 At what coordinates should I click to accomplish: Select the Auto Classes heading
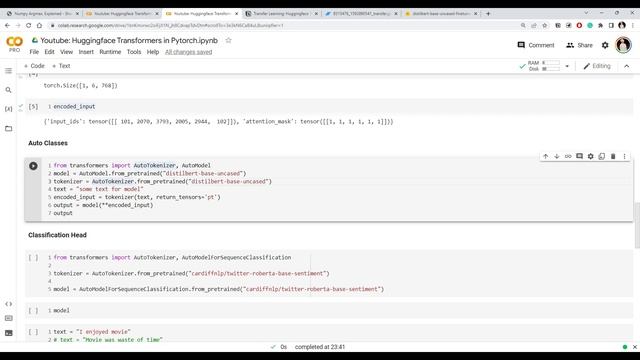pyautogui.click(x=48, y=143)
